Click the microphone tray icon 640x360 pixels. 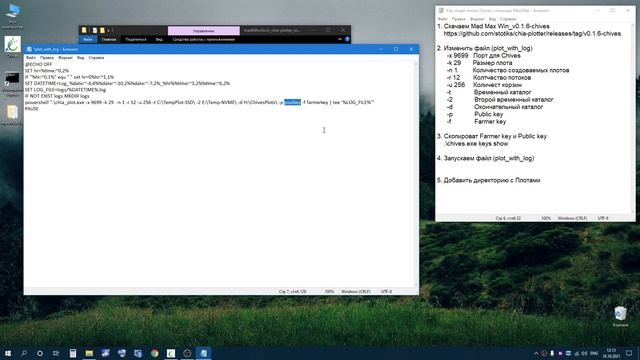click(552, 353)
